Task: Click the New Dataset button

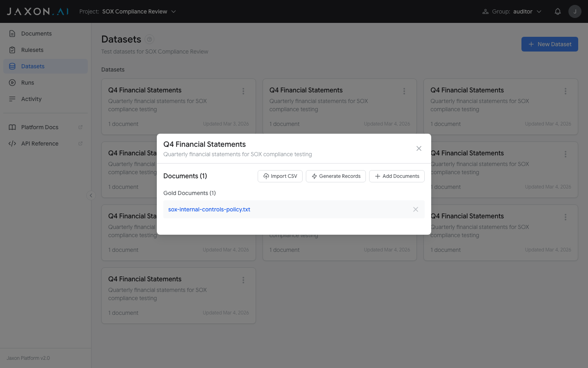Action: pyautogui.click(x=550, y=44)
